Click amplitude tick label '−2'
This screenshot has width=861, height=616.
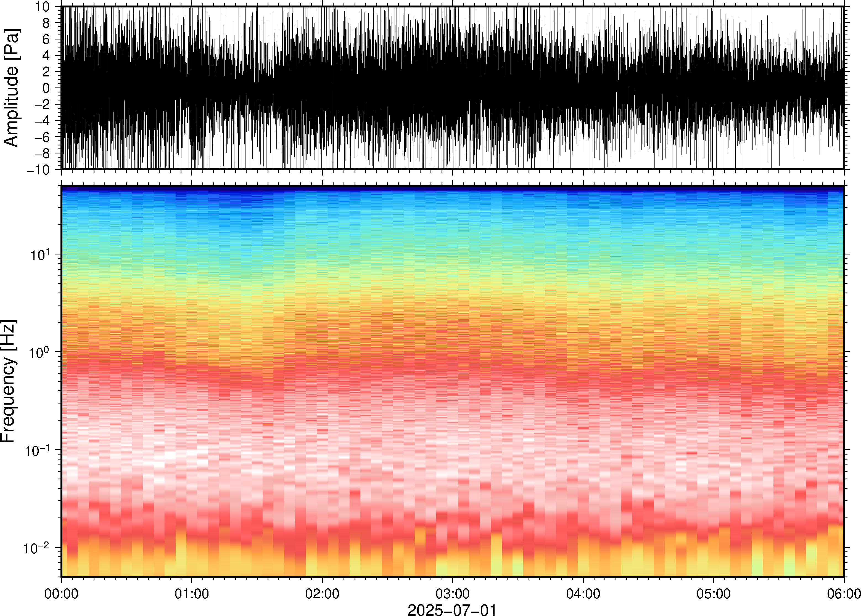pyautogui.click(x=42, y=105)
